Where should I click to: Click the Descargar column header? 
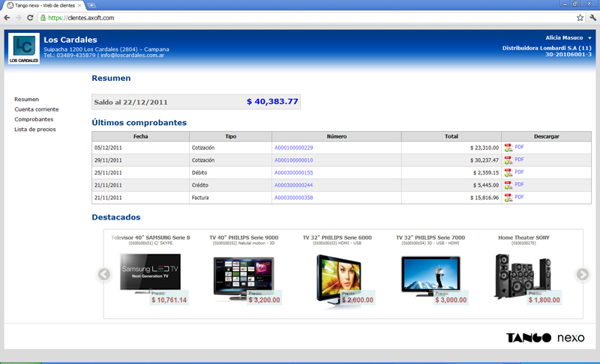point(547,136)
